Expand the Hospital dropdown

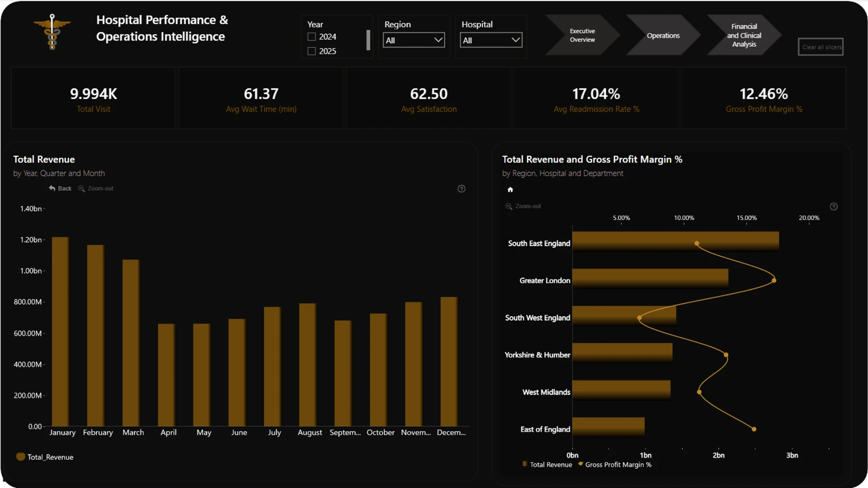click(491, 40)
